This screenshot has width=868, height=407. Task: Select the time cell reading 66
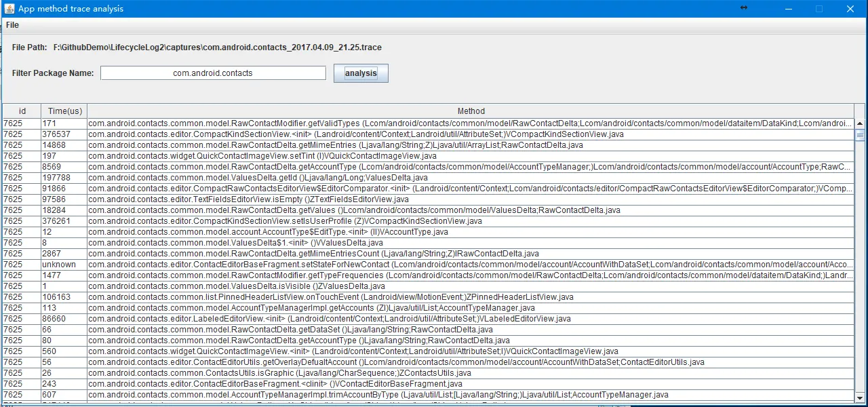coord(64,330)
